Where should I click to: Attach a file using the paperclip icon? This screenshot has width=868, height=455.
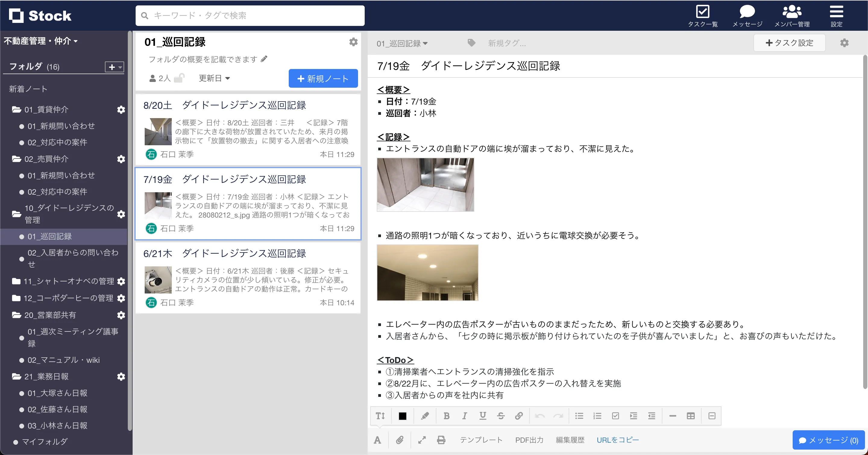pyautogui.click(x=400, y=440)
